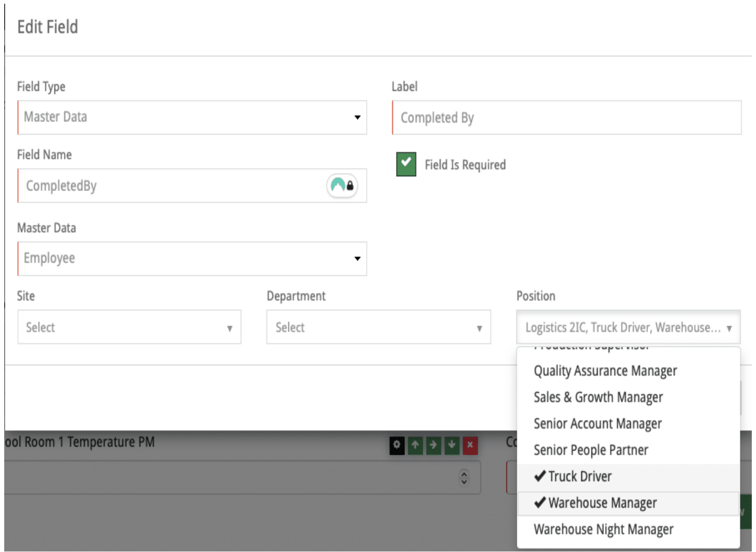Expand the Master Data Employee dropdown

coord(192,259)
